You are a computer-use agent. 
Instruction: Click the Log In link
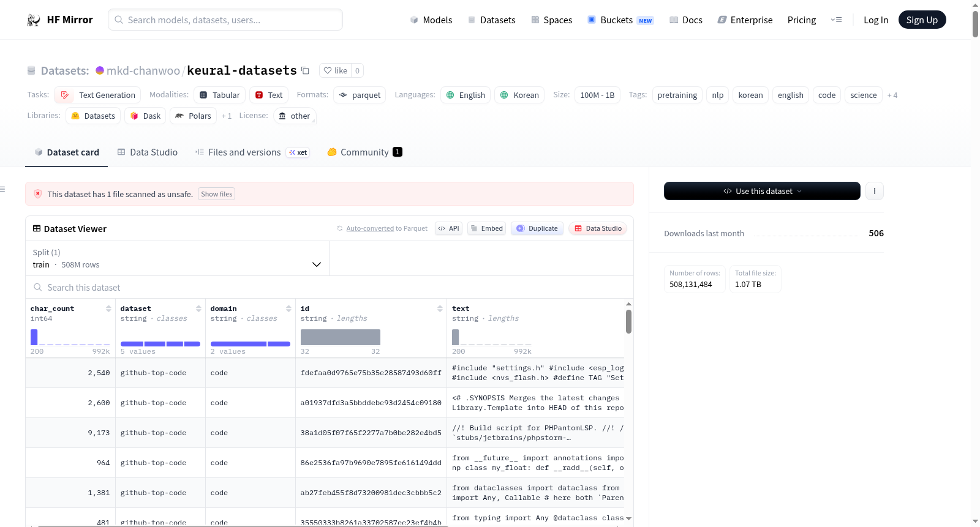coord(876,20)
